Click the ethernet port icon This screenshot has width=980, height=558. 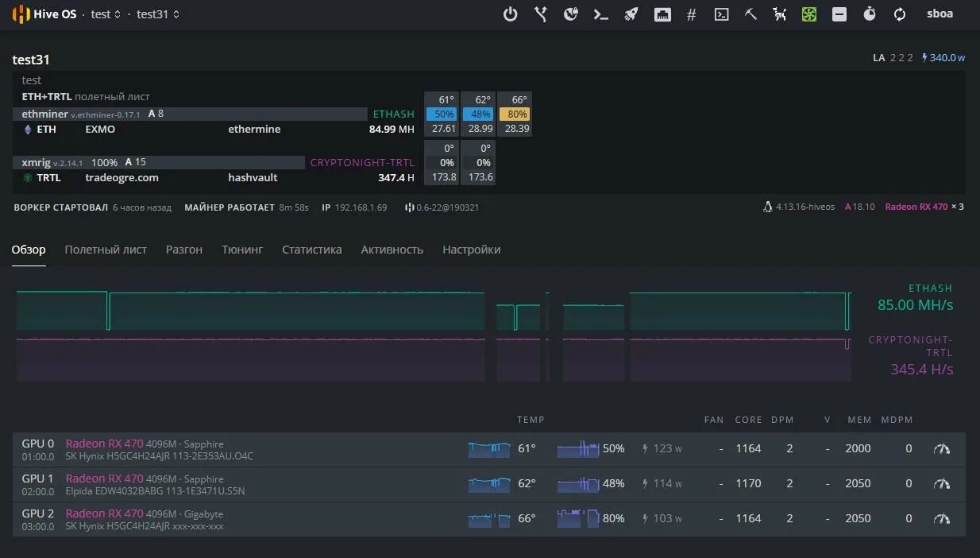pos(662,14)
